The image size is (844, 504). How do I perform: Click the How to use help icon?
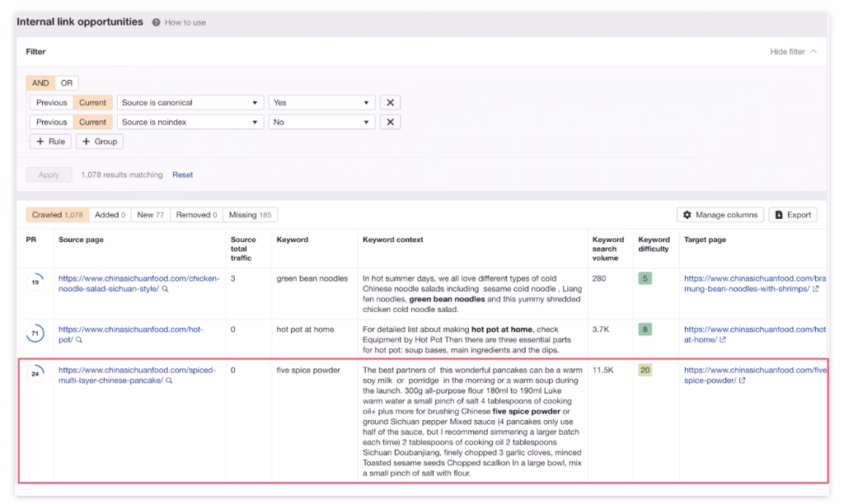[157, 22]
